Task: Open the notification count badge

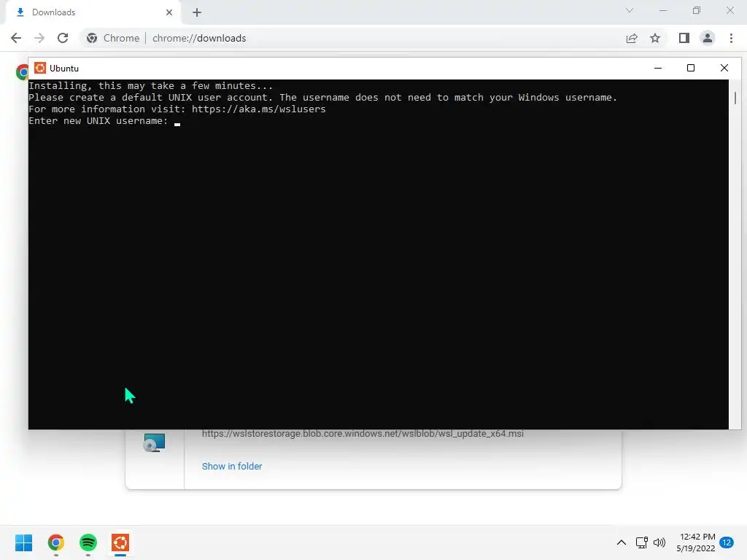Action: click(727, 542)
